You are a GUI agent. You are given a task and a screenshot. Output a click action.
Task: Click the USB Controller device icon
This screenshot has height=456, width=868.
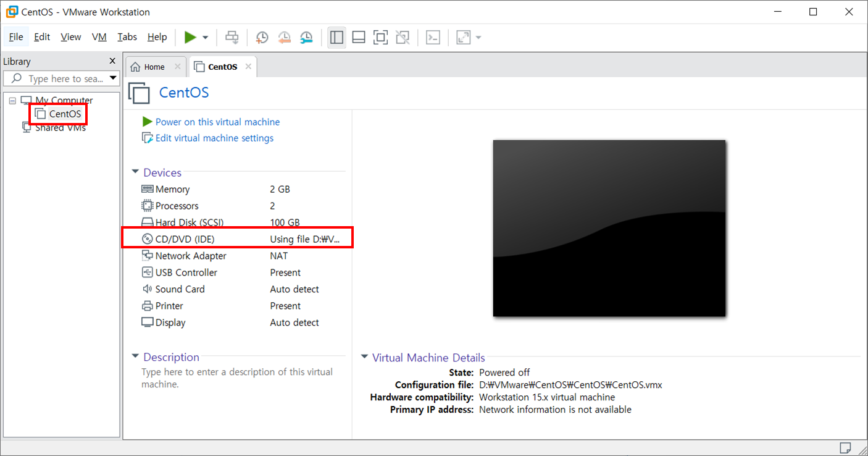(147, 272)
